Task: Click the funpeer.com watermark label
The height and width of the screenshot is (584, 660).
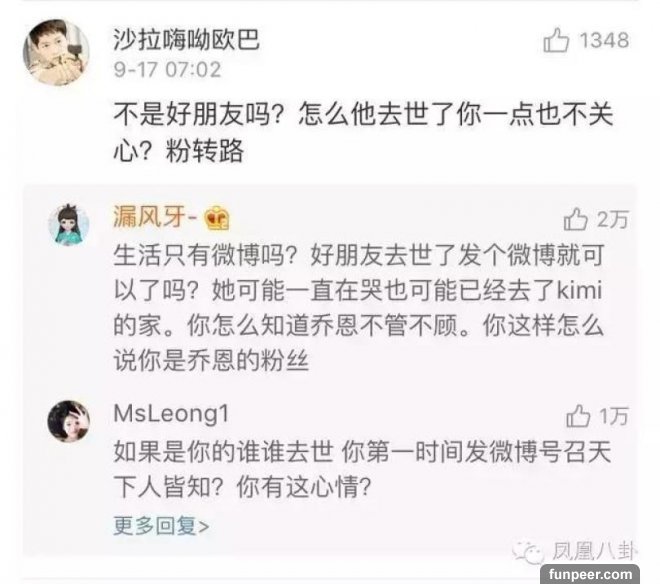Action: pos(590,574)
